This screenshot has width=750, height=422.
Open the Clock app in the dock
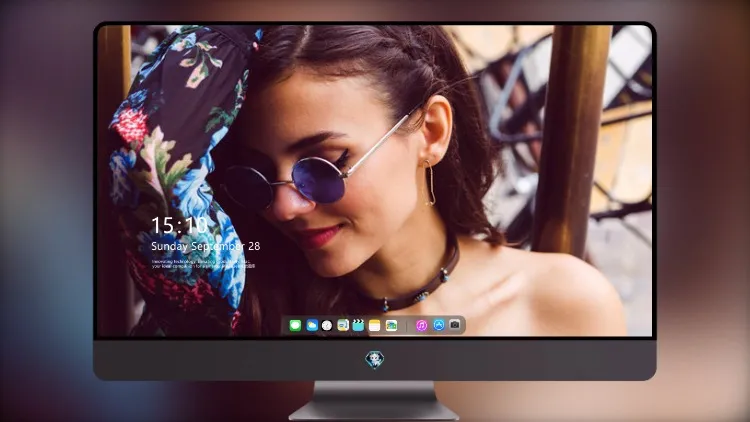coord(327,325)
